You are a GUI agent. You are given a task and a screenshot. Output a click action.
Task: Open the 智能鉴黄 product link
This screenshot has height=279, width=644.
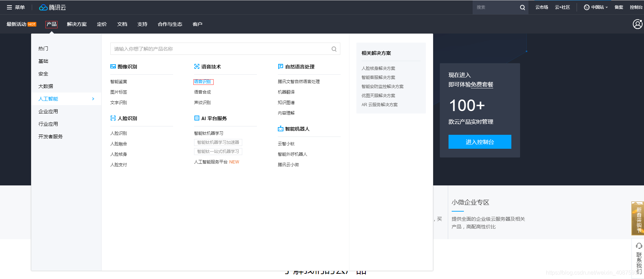pos(119,81)
